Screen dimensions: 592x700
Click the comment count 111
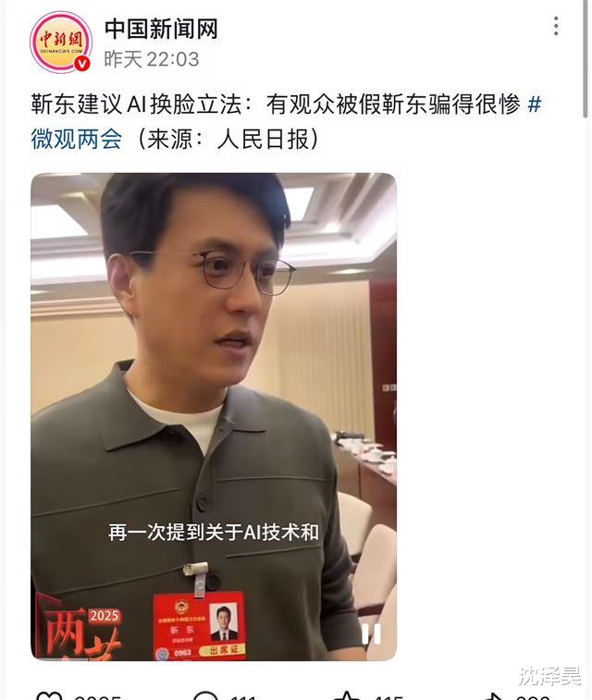243,696
